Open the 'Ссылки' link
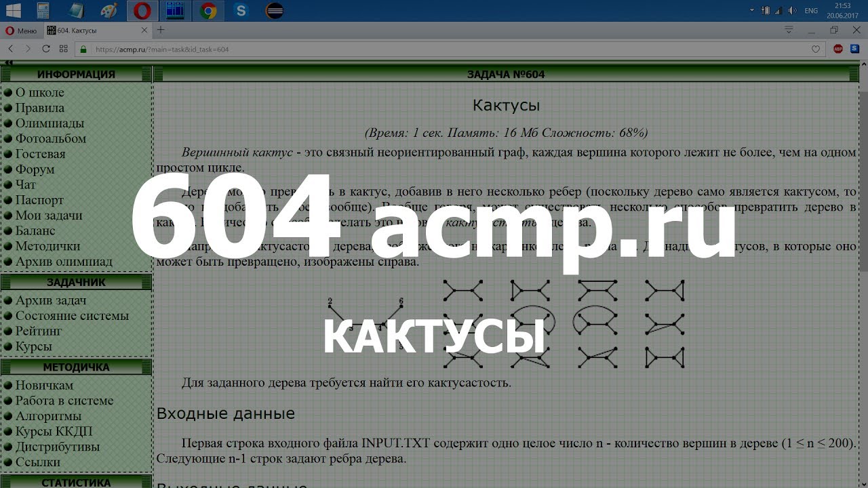This screenshot has width=868, height=488. pos(39,462)
